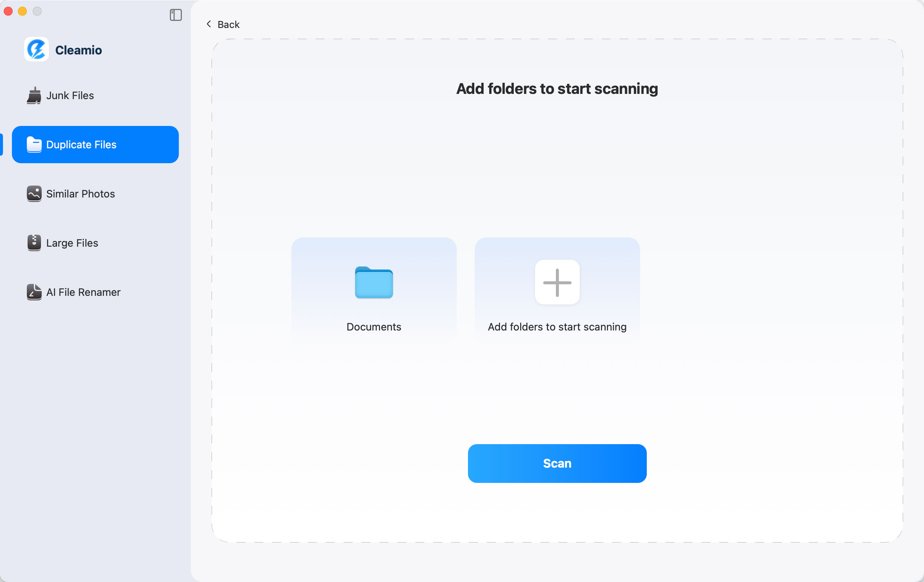Choose AI File Renamer in the sidebar
This screenshot has height=582, width=924.
(x=83, y=292)
